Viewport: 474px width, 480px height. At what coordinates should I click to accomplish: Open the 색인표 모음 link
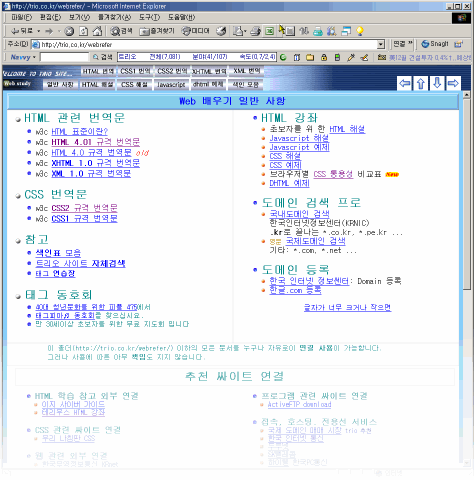point(58,253)
